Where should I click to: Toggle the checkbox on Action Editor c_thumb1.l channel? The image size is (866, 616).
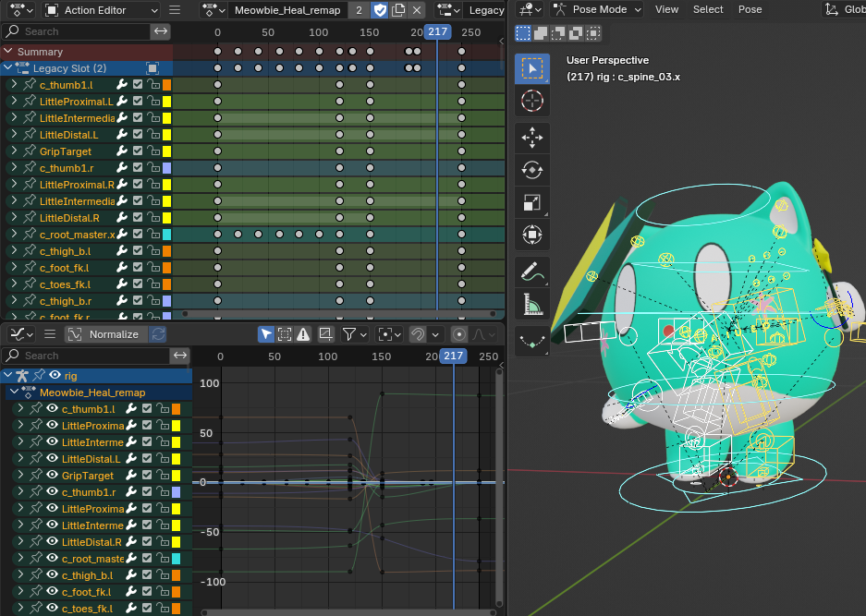(x=138, y=84)
